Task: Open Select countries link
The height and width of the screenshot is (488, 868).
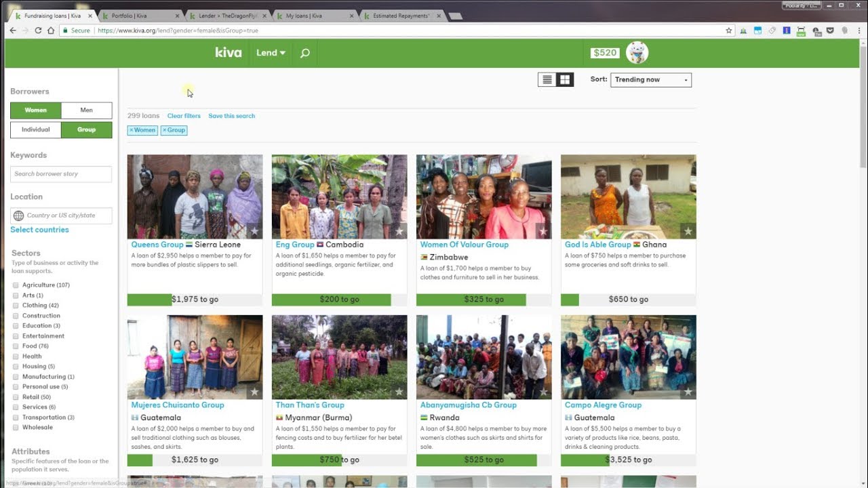Action: (39, 230)
